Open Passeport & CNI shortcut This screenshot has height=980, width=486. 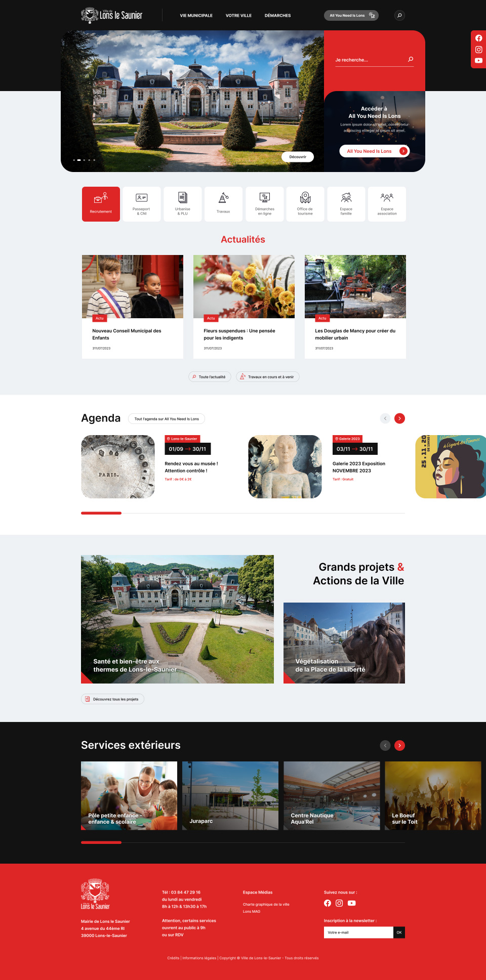coord(141,203)
